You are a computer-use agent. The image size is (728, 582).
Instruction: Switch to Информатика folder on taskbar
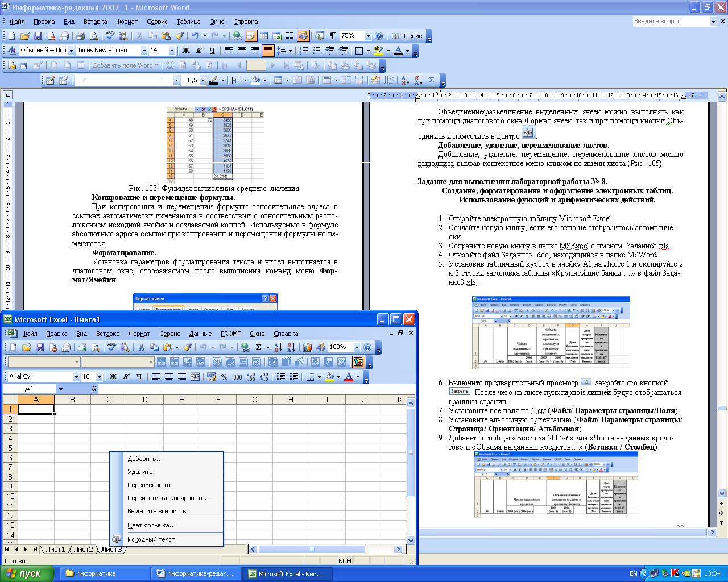[x=106, y=573]
